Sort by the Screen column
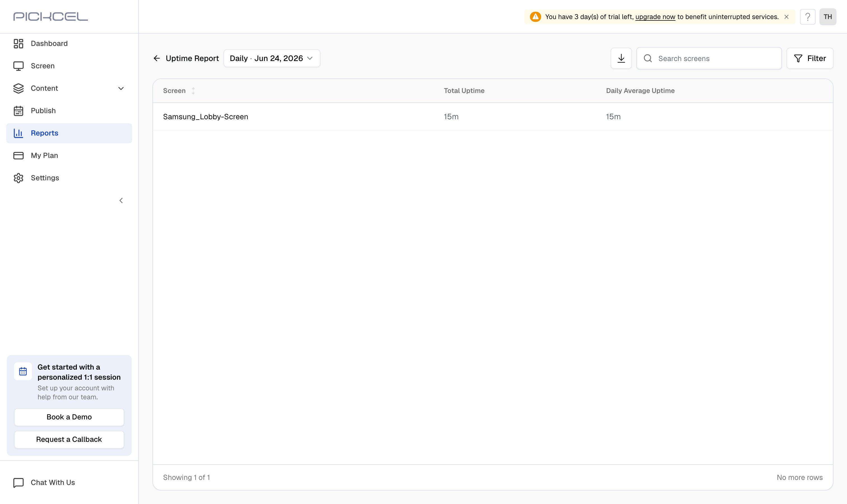 pos(193,91)
